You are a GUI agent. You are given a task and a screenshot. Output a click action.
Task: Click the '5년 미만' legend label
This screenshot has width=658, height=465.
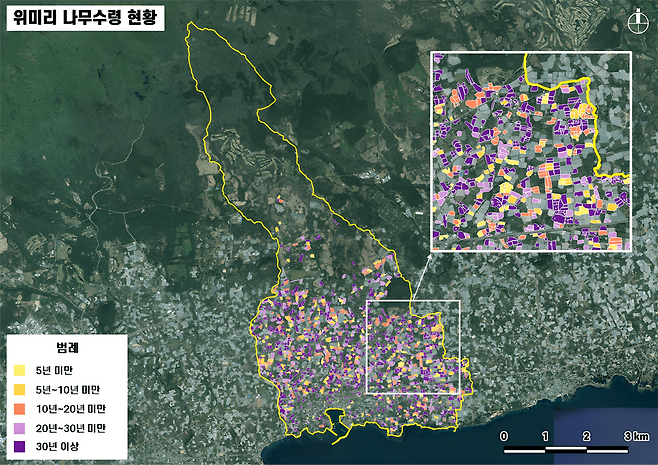(55, 371)
